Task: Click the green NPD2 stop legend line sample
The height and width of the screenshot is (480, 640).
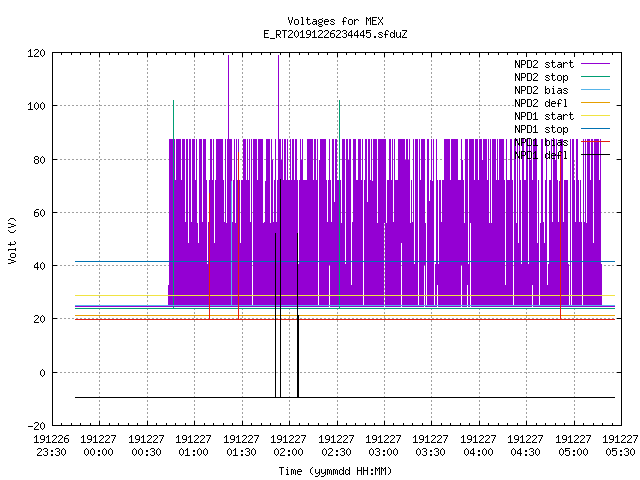Action: (x=596, y=77)
